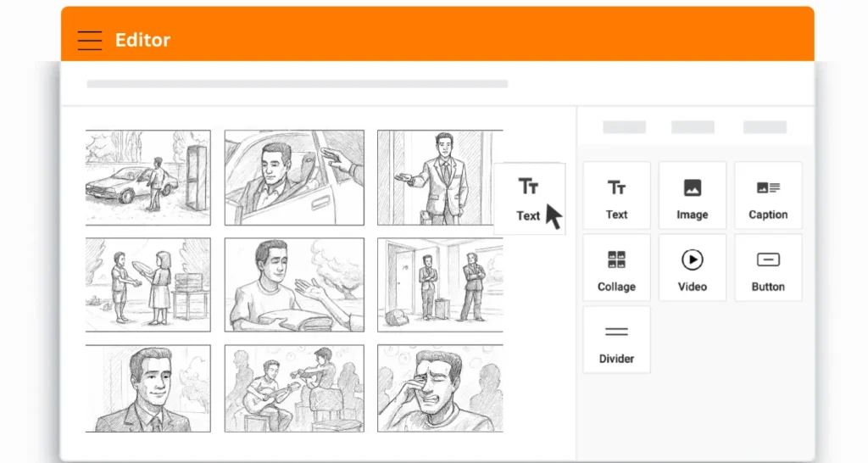Image resolution: width=868 pixels, height=463 pixels.
Task: Open the second placeholder tab in the side panel
Action: pos(693,127)
